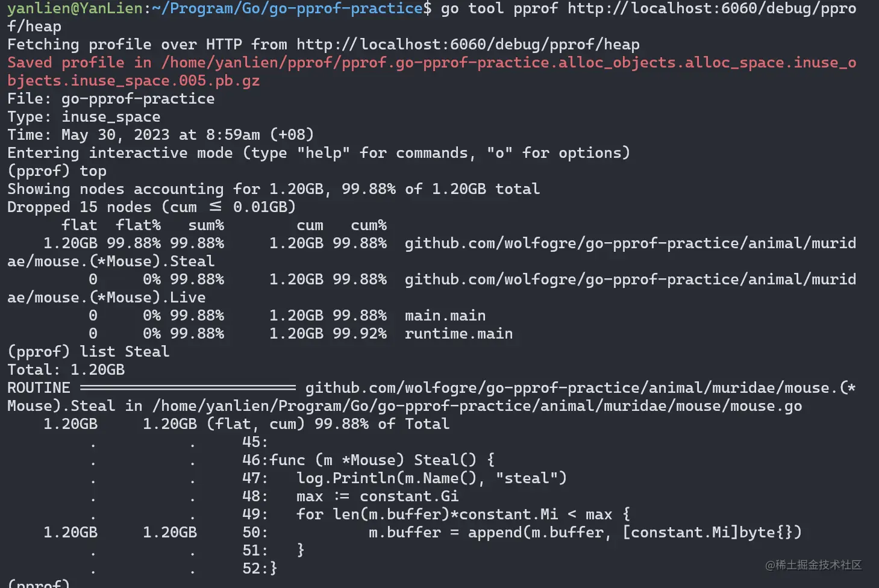The image size is (879, 588).
Task: Click the "Time: May 30, 2023" line
Action: [160, 135]
